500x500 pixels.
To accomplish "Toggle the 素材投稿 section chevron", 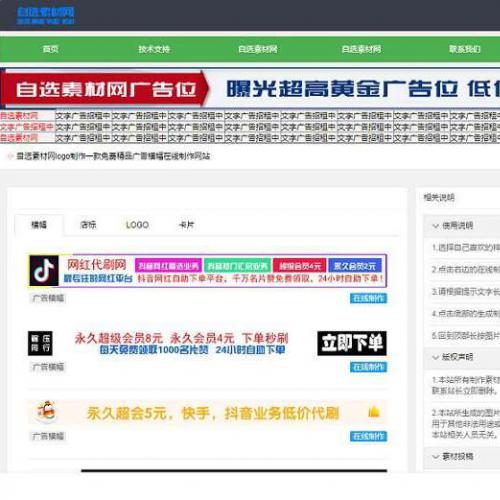I will (x=435, y=457).
